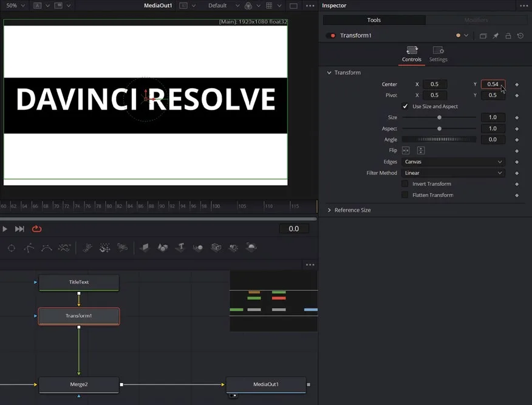Add the Merge 3D tool
This screenshot has height=405, width=532.
coord(198,248)
